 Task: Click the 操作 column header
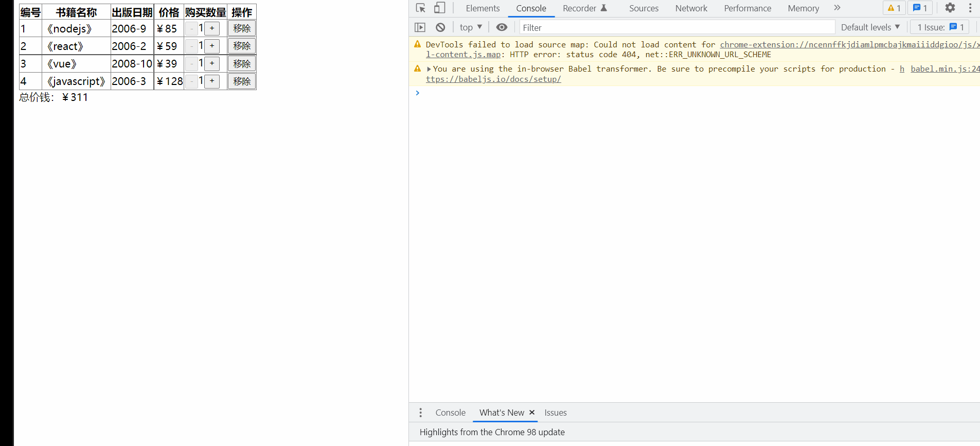[x=242, y=12]
